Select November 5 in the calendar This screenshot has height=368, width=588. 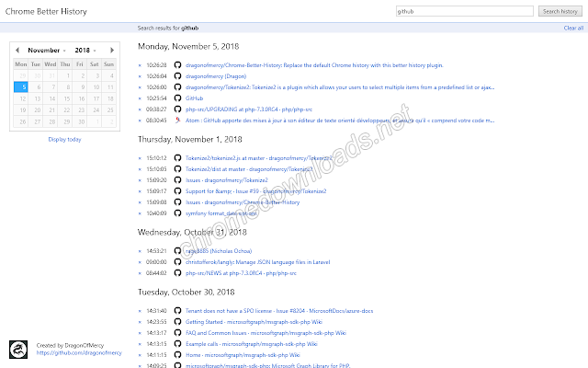20,87
